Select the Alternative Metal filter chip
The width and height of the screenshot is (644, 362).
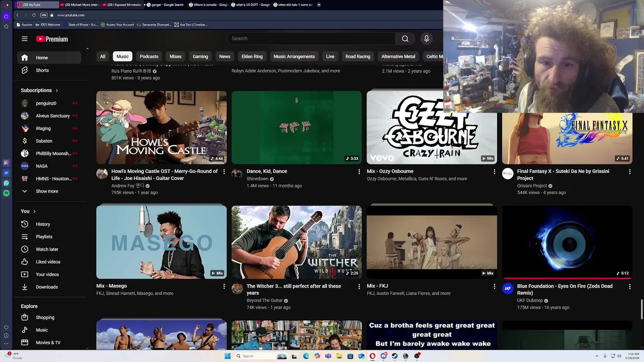coord(398,56)
